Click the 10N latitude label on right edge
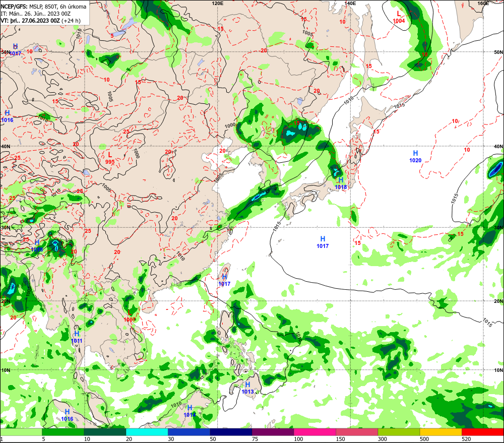This screenshot has width=504, height=443. point(498,370)
